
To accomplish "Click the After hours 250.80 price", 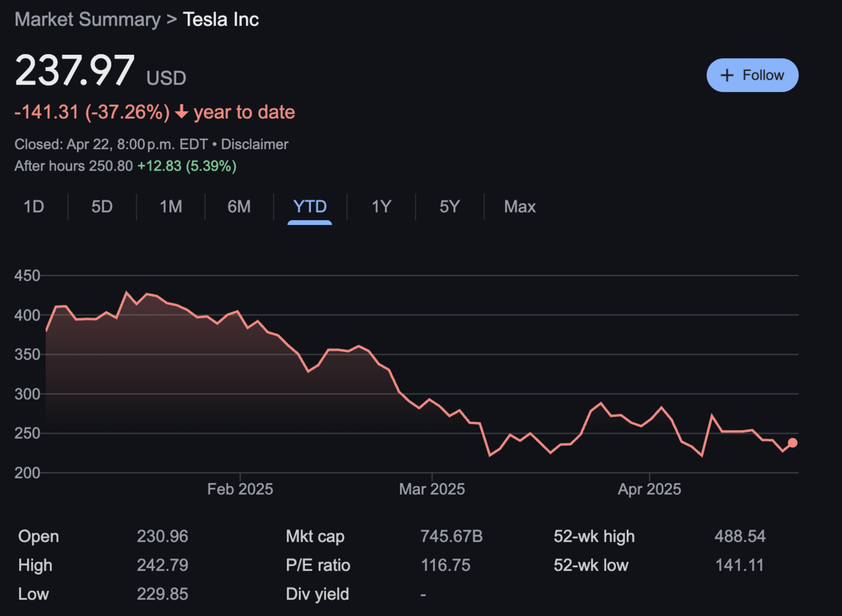I will click(74, 166).
